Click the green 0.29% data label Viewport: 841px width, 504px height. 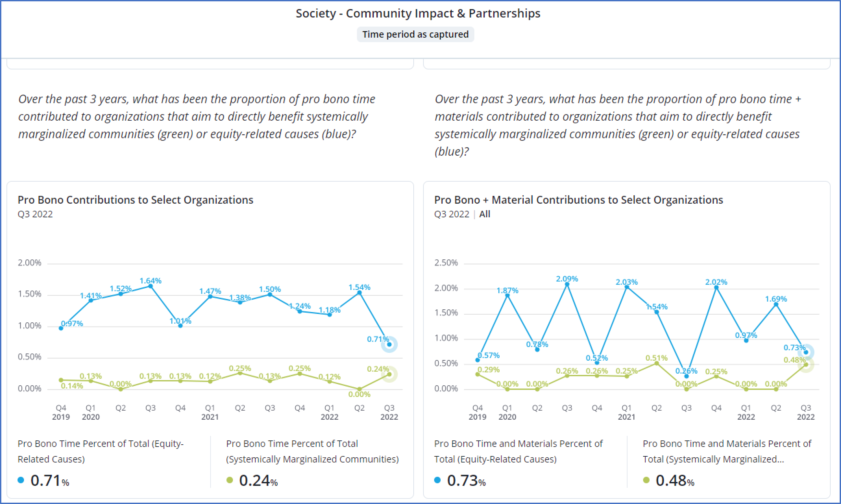(x=488, y=370)
